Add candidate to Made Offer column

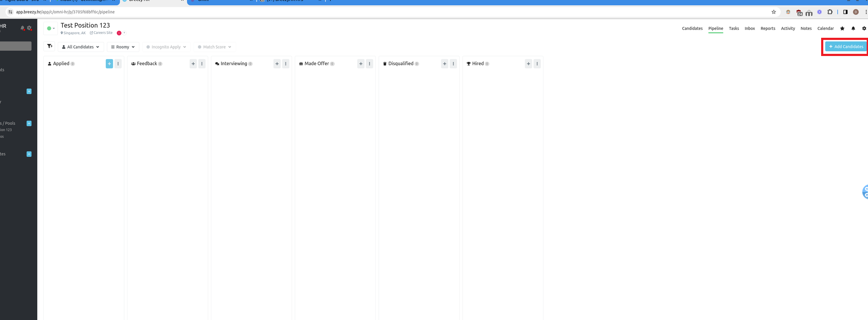coord(361,64)
